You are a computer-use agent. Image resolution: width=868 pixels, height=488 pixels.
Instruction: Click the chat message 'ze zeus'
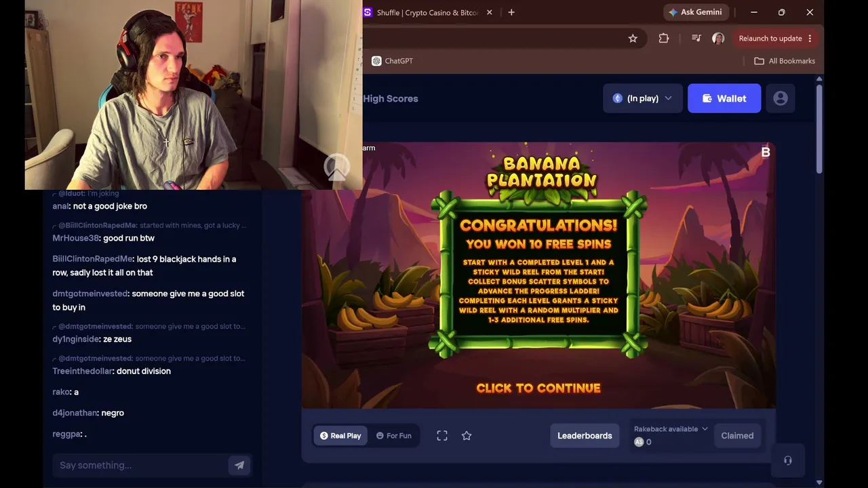coord(117,339)
